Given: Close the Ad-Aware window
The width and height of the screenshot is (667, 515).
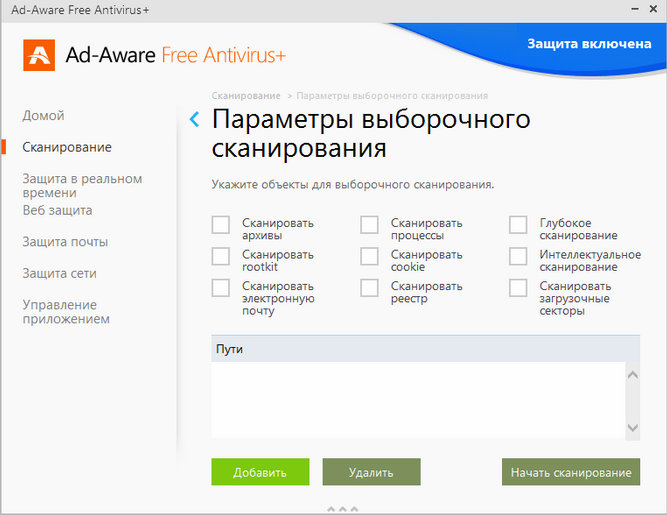Looking at the screenshot, I should (x=653, y=9).
